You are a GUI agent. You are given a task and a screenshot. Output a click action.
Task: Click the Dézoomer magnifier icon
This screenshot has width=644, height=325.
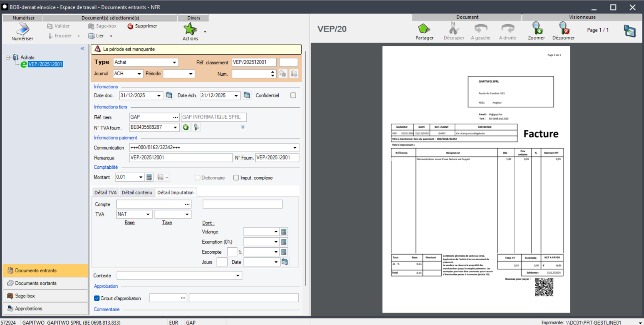coord(563,29)
